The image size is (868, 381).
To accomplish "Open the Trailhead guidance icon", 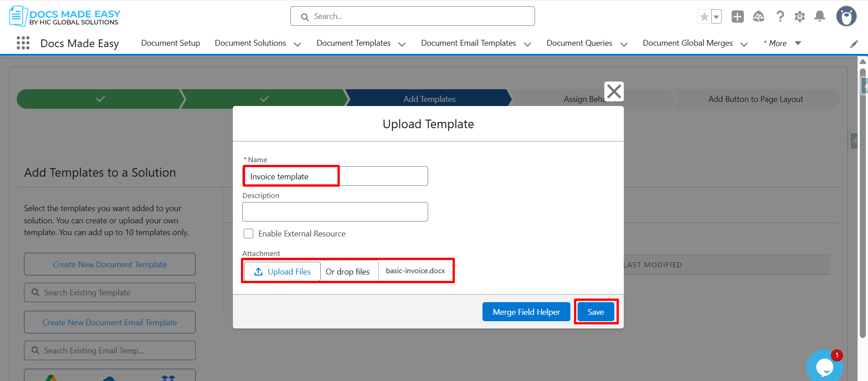I will [x=758, y=17].
